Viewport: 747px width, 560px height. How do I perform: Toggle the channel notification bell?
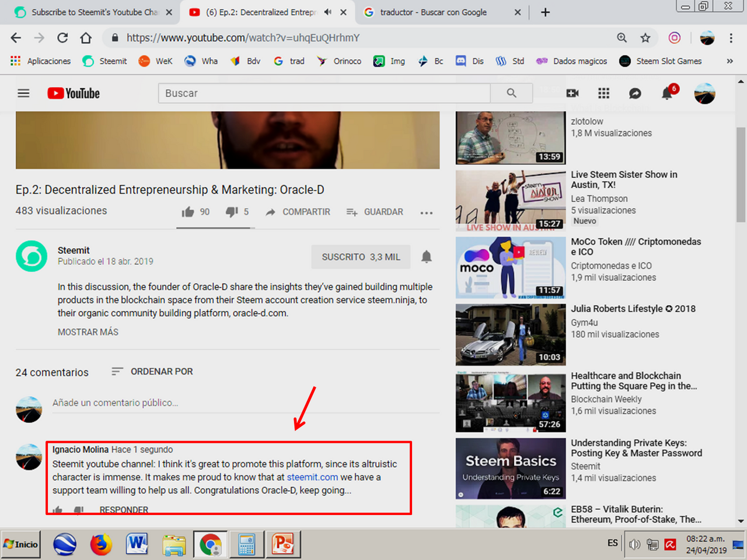pos(427,257)
